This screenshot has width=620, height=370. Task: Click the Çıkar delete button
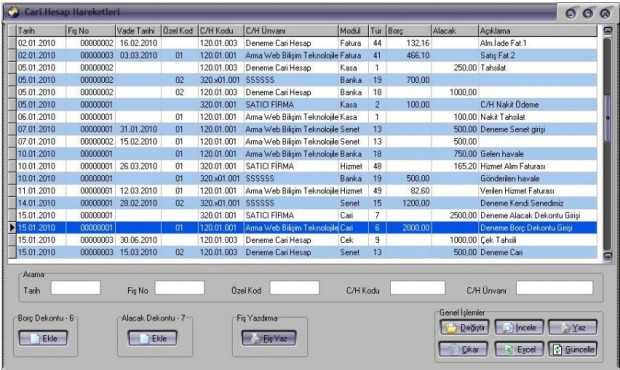tap(463, 349)
